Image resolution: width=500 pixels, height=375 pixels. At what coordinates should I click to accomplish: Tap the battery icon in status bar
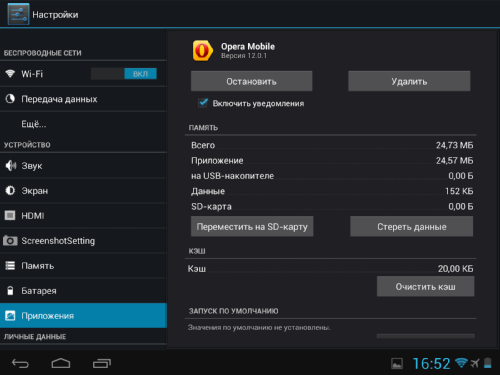click(x=488, y=363)
